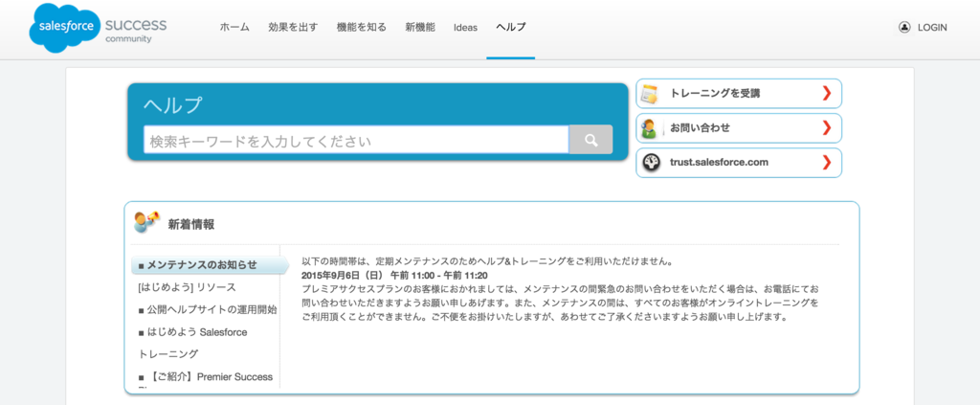The image size is (980, 405).
Task: Select はじめよう Salesforce news item
Action: (x=192, y=332)
